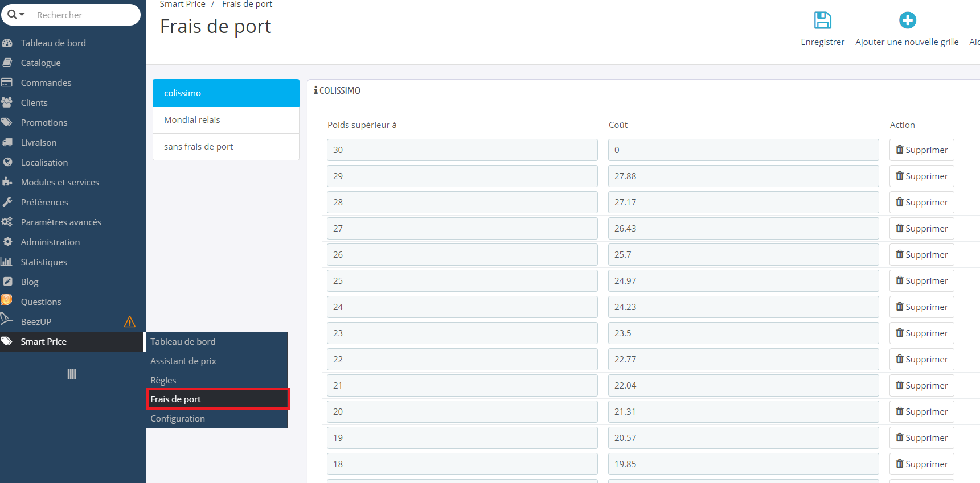Click the Localisation globe icon

pos(7,162)
